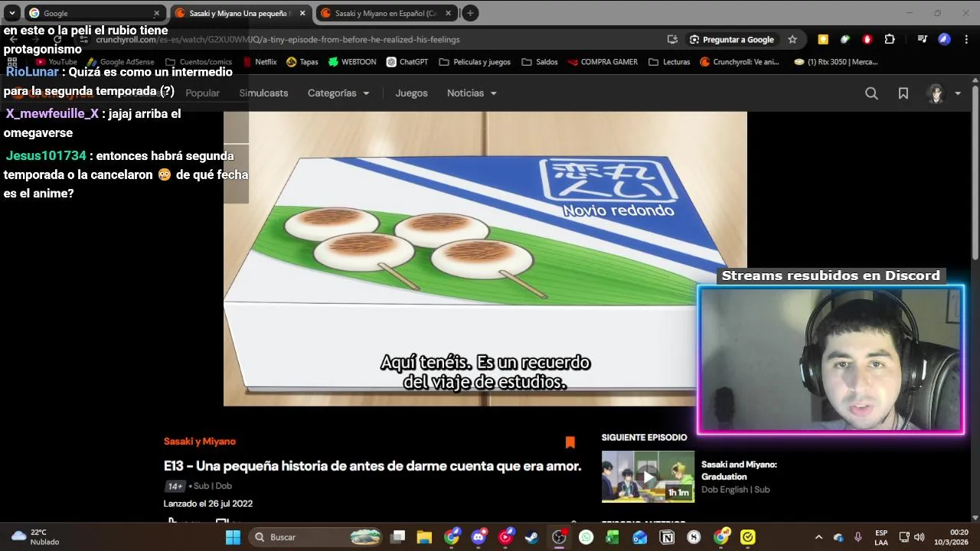Open OBS Studio from taskbar

(x=559, y=537)
